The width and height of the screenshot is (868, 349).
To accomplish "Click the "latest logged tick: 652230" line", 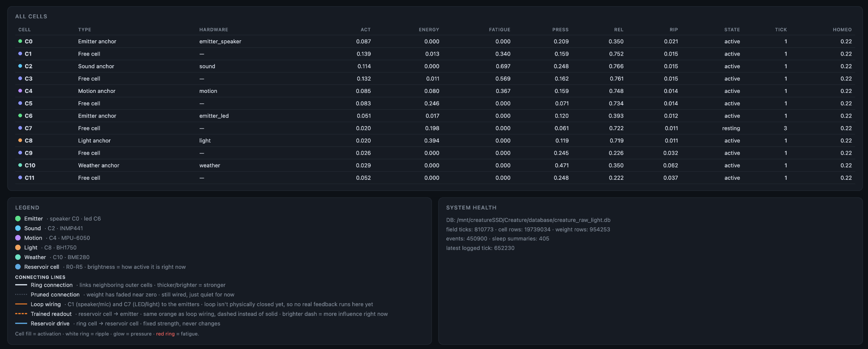I will pos(480,248).
